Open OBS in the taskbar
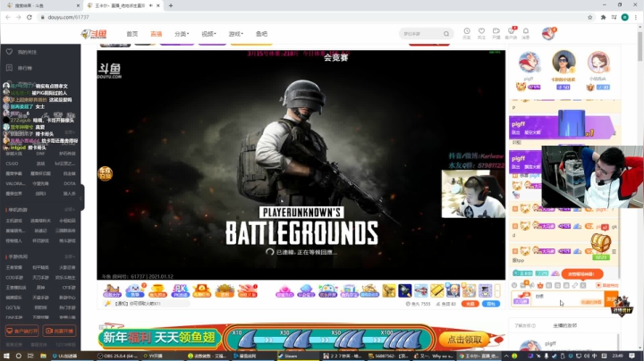 [116, 356]
